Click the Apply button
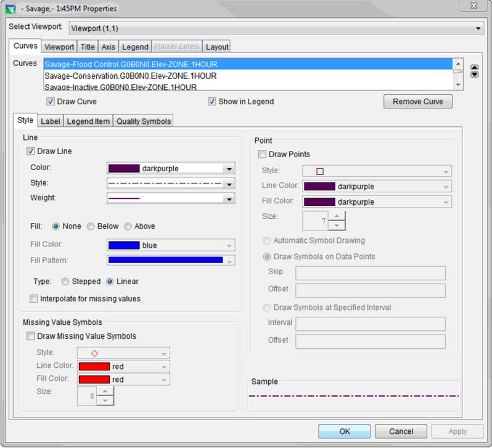 [x=457, y=431]
